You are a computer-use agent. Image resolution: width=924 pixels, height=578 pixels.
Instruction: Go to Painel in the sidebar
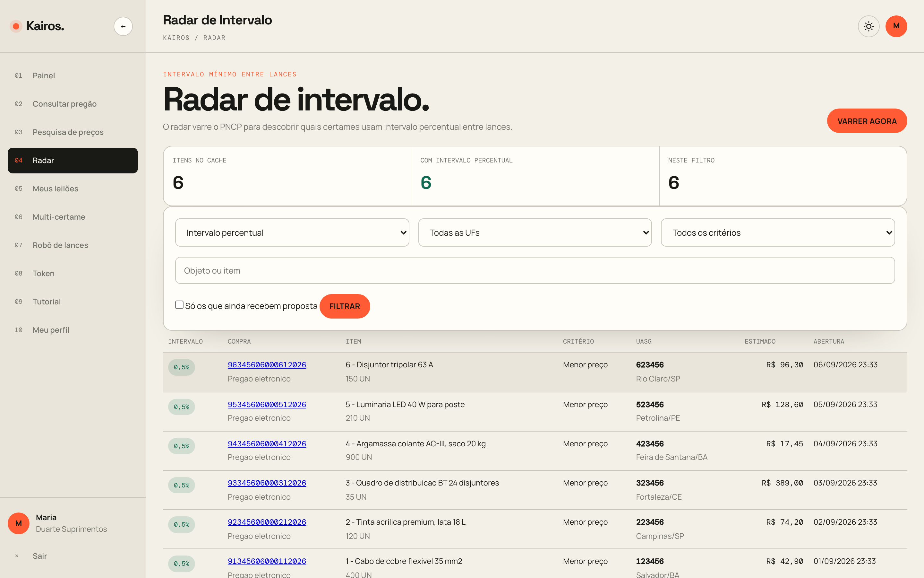click(x=73, y=76)
